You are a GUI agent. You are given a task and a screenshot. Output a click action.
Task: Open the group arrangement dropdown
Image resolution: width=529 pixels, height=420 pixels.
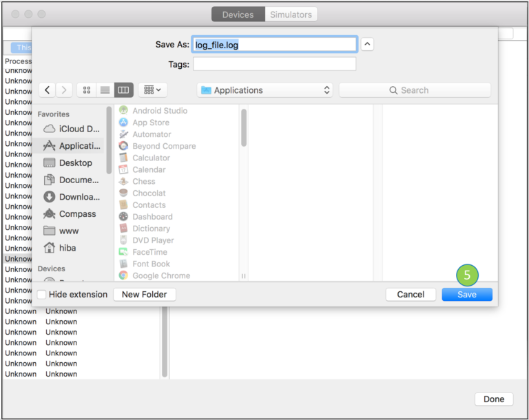tap(152, 90)
